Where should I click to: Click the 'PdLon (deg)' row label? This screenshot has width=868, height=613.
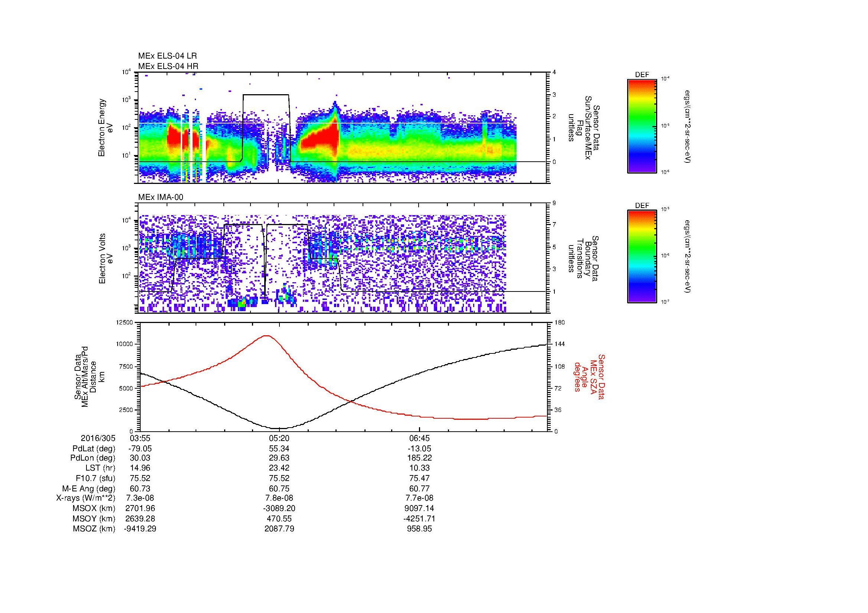(94, 458)
